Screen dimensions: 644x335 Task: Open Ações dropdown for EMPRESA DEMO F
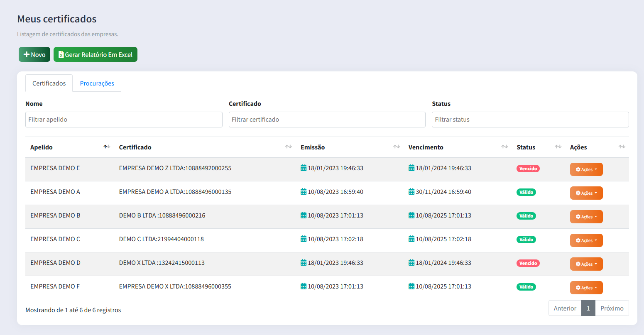click(586, 288)
